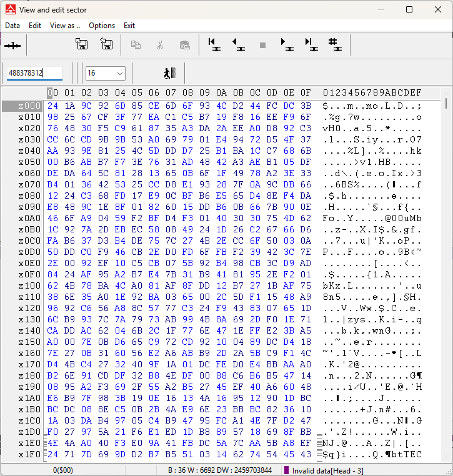Screen dimensions: 453x476
Task: Click Exit in the menu bar
Action: tap(129, 26)
